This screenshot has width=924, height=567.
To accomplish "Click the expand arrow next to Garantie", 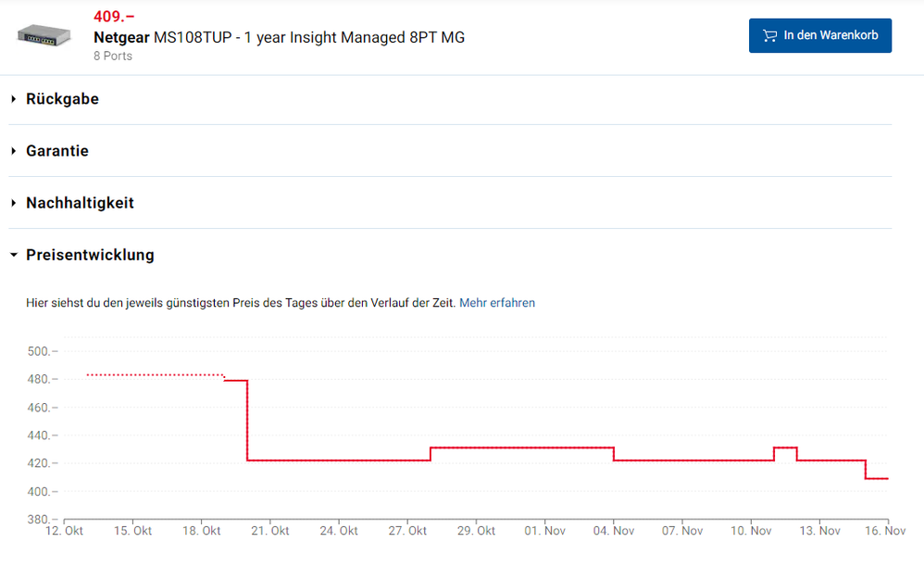I will [11, 151].
